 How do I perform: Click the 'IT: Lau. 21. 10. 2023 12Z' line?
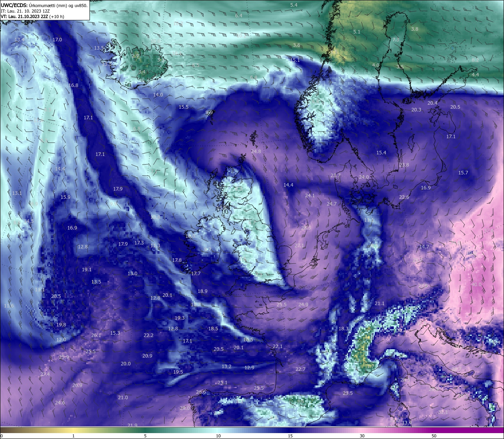click(25, 11)
